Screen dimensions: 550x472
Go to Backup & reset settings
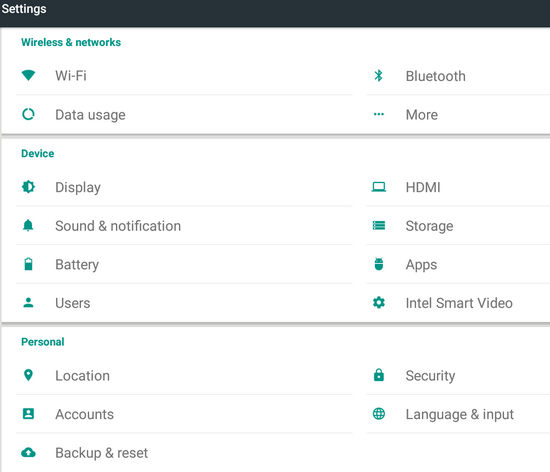coord(184,452)
